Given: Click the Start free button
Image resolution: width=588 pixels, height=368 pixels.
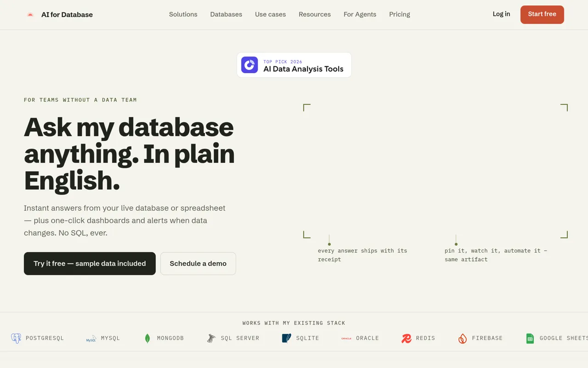Looking at the screenshot, I should point(542,14).
